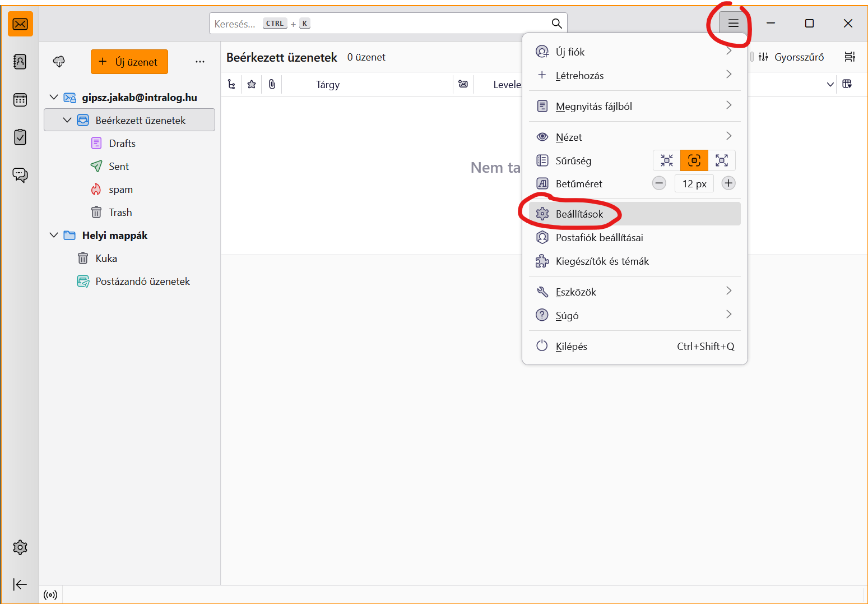Select the normal density option
868x604 pixels.
pyautogui.click(x=694, y=161)
